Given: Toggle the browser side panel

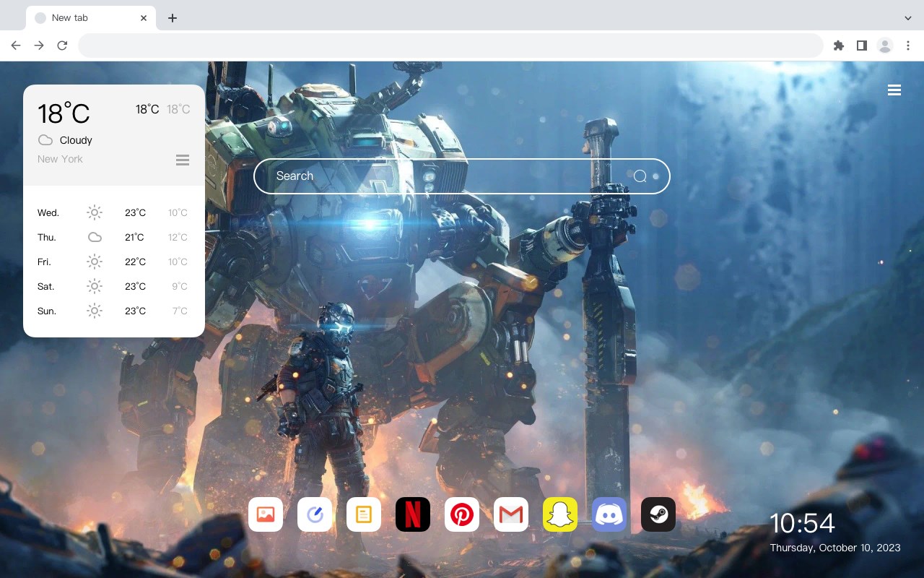Looking at the screenshot, I should pyautogui.click(x=861, y=46).
